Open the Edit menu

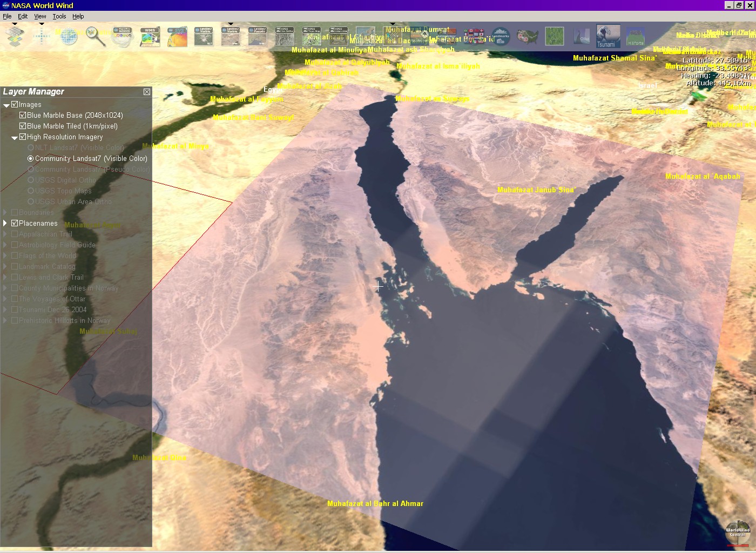click(23, 16)
